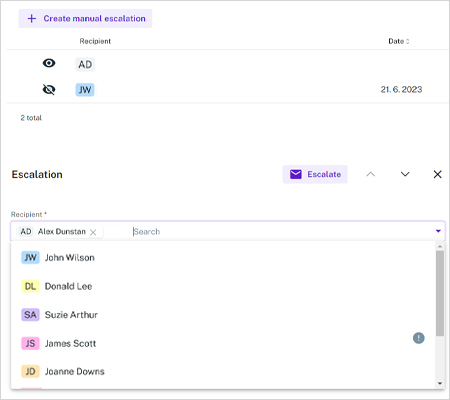Select John Wilson from the list

[x=223, y=258]
